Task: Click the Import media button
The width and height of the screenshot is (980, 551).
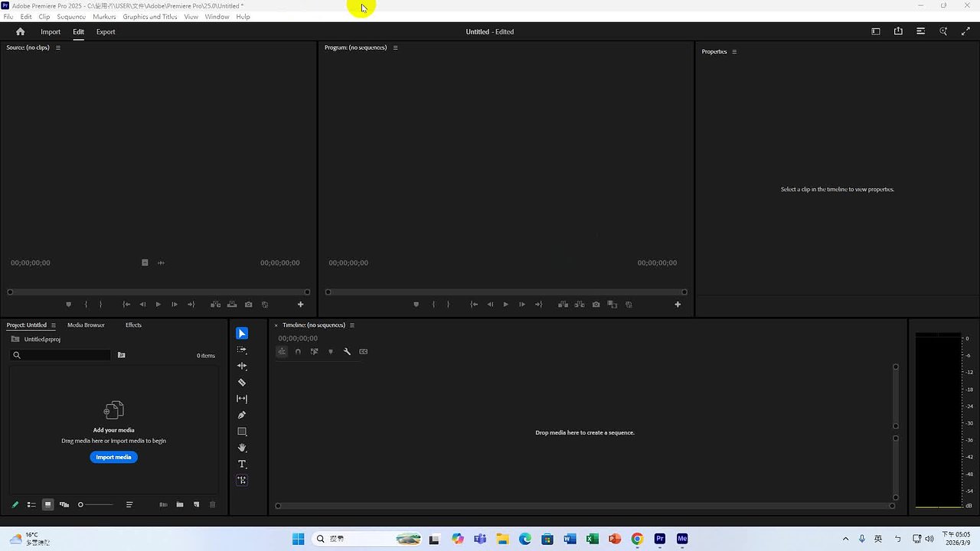Action: coord(113,457)
